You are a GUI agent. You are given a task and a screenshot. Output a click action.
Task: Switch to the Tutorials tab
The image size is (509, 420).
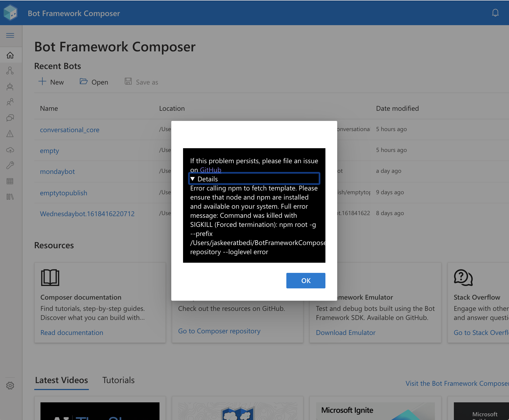[118, 380]
